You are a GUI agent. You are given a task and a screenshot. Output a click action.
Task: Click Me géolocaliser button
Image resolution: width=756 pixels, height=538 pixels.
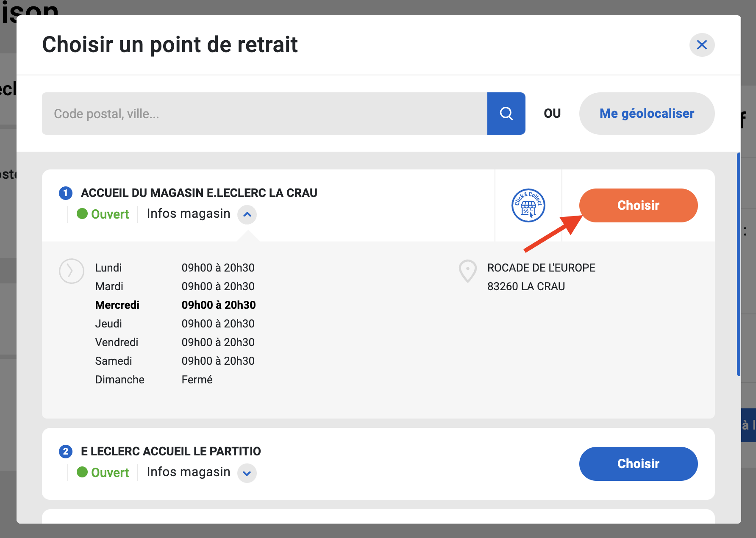pyautogui.click(x=647, y=114)
